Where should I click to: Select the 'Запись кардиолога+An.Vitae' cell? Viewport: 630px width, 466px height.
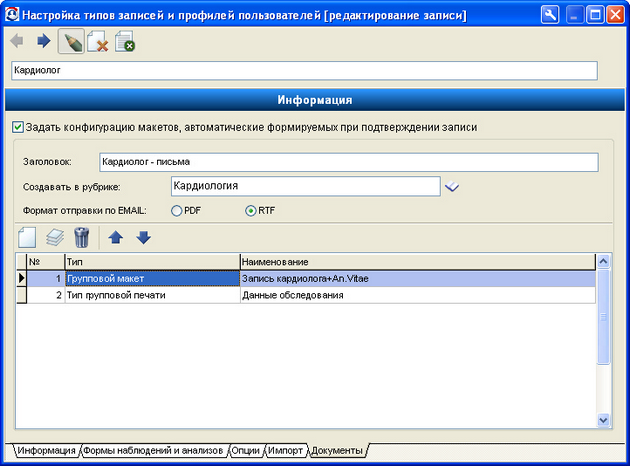417,278
